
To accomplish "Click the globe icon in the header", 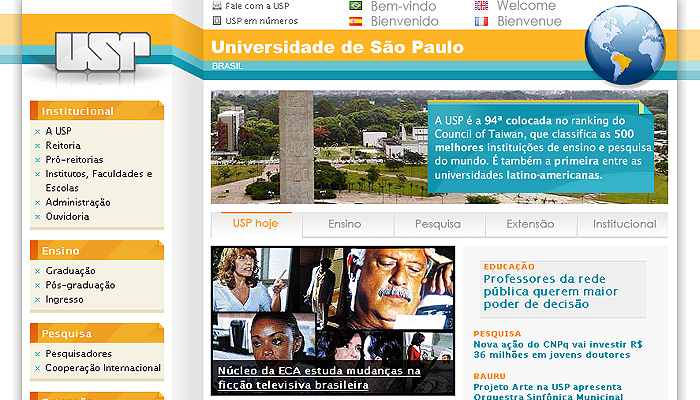I will click(625, 46).
